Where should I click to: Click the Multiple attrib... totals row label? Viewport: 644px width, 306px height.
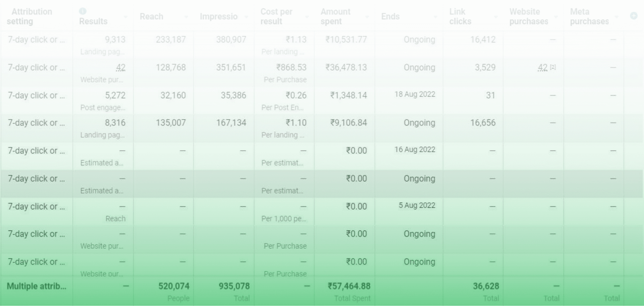pos(37,286)
